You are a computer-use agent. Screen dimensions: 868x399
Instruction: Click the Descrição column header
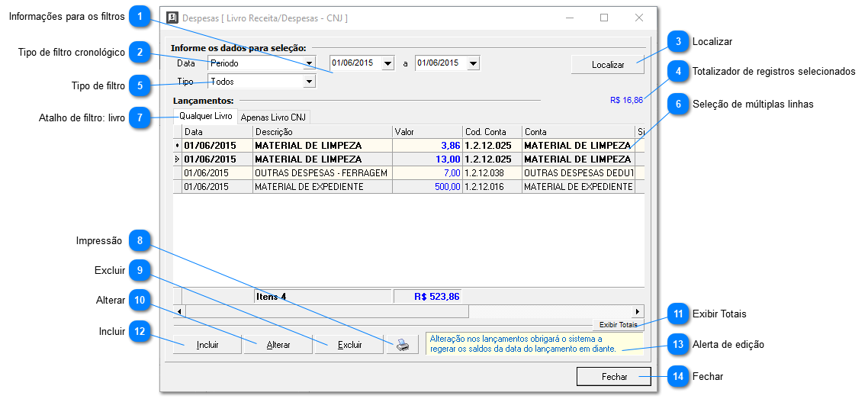(x=323, y=132)
